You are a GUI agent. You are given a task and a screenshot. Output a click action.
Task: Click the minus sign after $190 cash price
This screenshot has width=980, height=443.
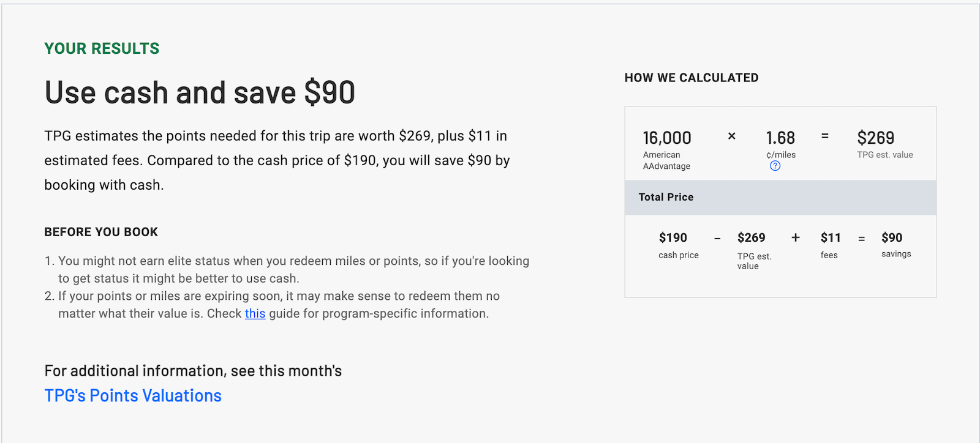[x=717, y=239]
